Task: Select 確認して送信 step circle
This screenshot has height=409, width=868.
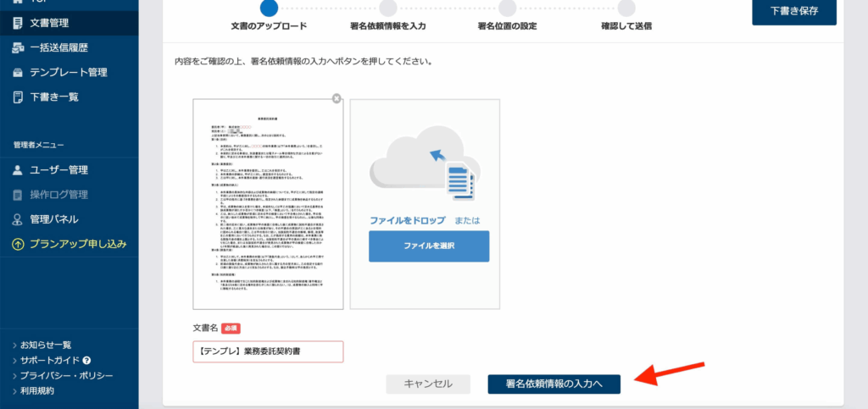Action: pos(626,8)
